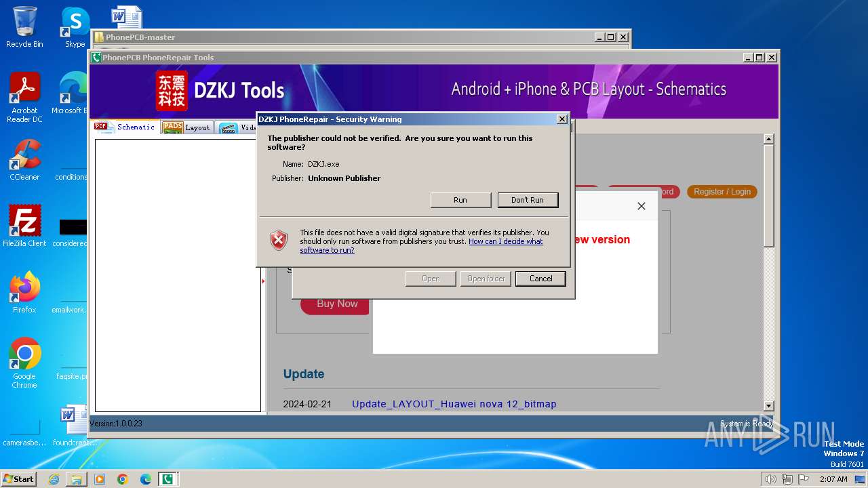Open Firefox desktop shortcut

pyautogui.click(x=24, y=293)
